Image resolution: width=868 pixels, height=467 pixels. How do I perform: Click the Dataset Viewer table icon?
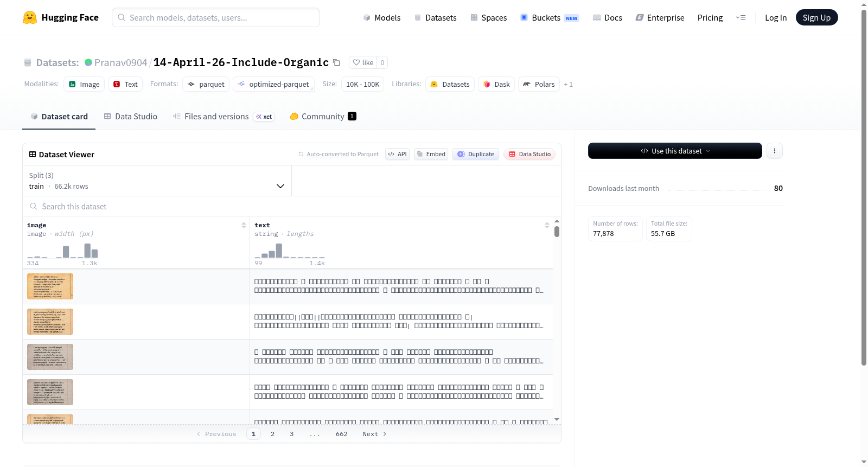click(x=33, y=154)
